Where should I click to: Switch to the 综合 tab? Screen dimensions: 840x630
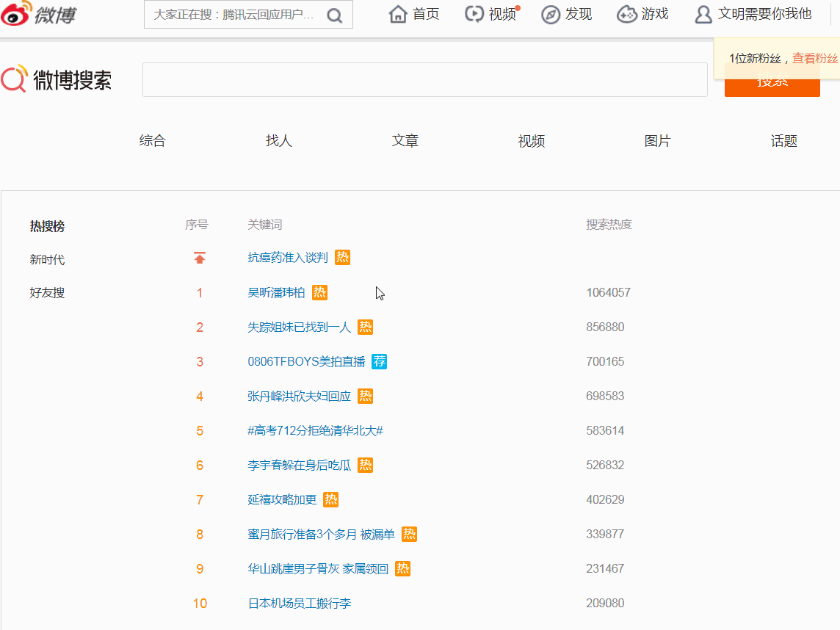[153, 141]
